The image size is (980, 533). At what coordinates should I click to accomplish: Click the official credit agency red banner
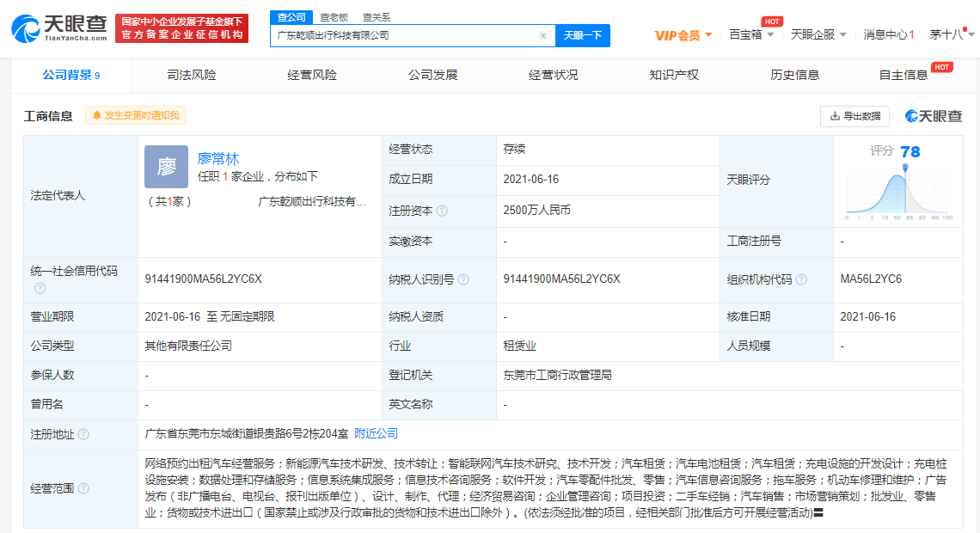(182, 28)
